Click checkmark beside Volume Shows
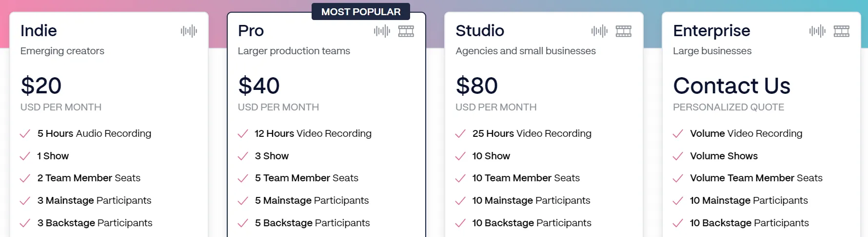Viewport: 868px width, 237px height. coord(678,156)
